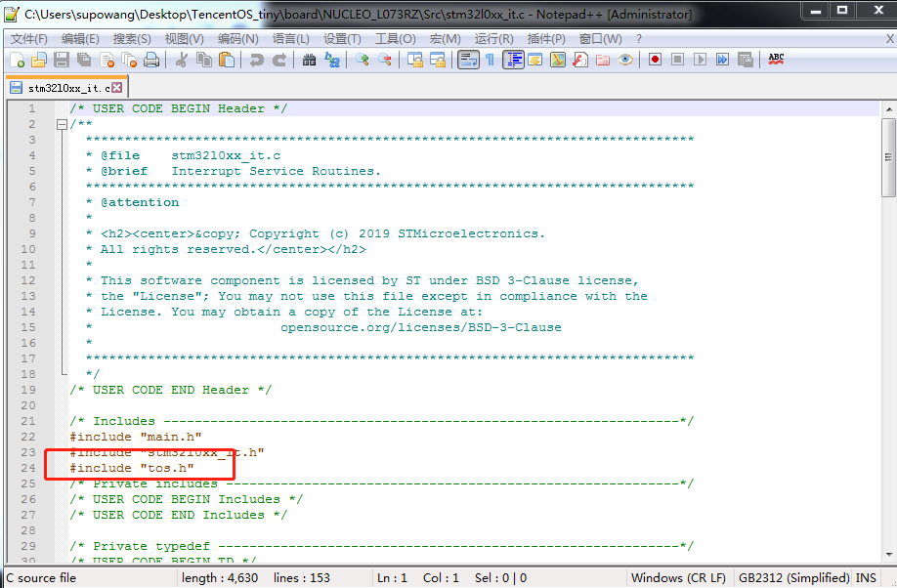Screen dimensions: 897x588
Task: Click GB2312 (Simplified) encoding in status bar
Action: 793,578
